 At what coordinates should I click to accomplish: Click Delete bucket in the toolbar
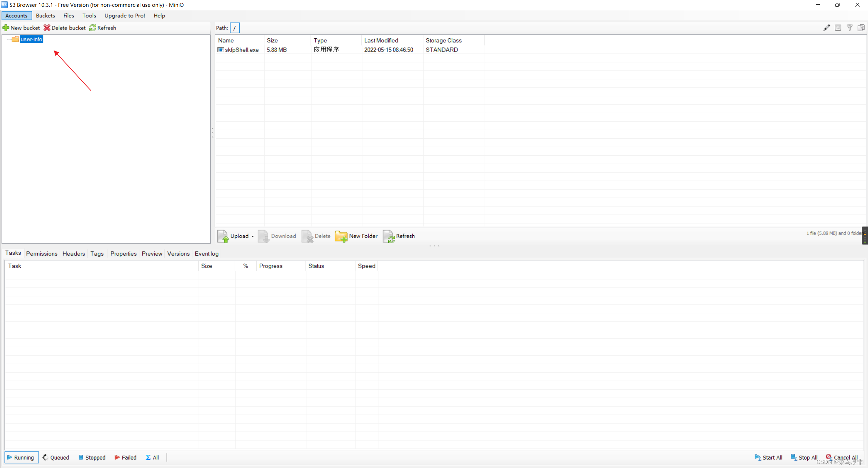click(64, 28)
